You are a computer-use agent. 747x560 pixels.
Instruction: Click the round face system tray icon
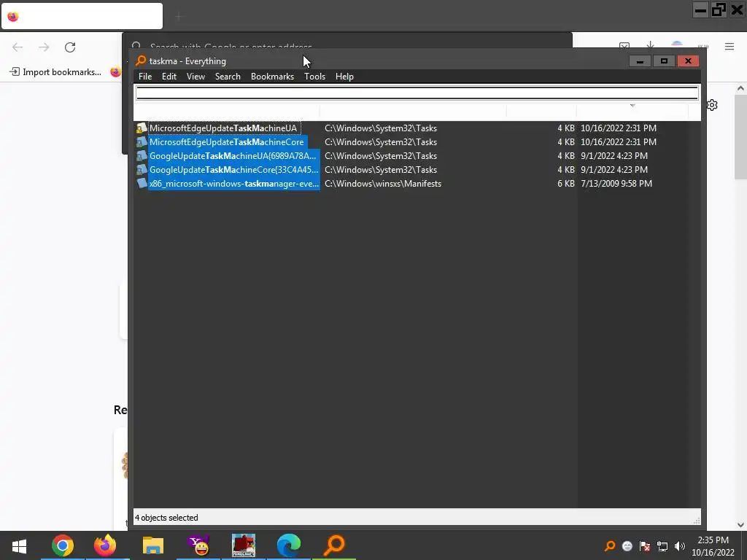pos(627,546)
